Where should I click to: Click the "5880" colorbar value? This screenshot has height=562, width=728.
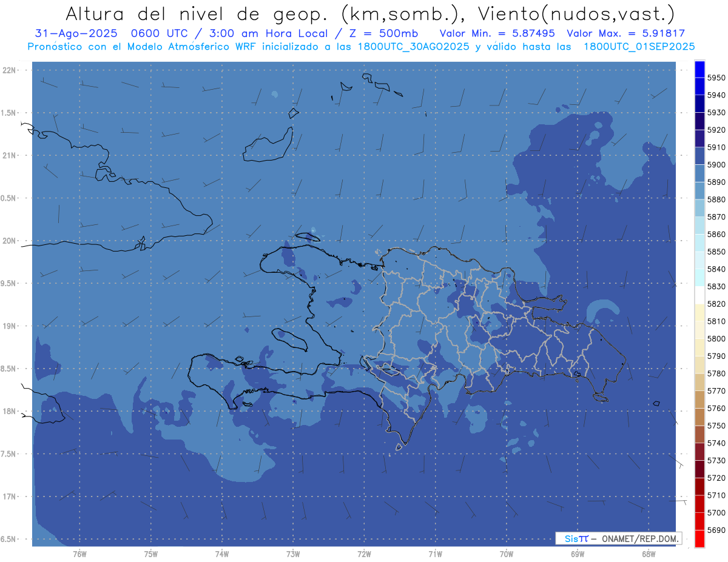pyautogui.click(x=716, y=199)
